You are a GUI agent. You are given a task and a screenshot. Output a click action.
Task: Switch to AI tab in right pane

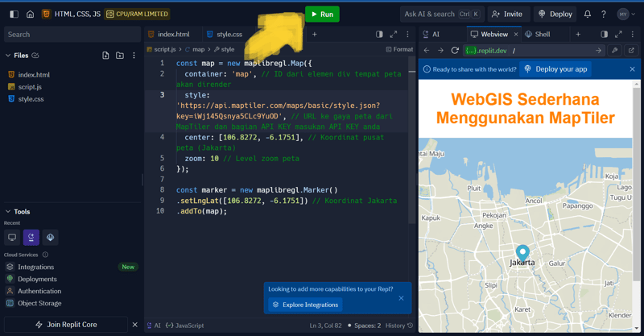coord(431,35)
